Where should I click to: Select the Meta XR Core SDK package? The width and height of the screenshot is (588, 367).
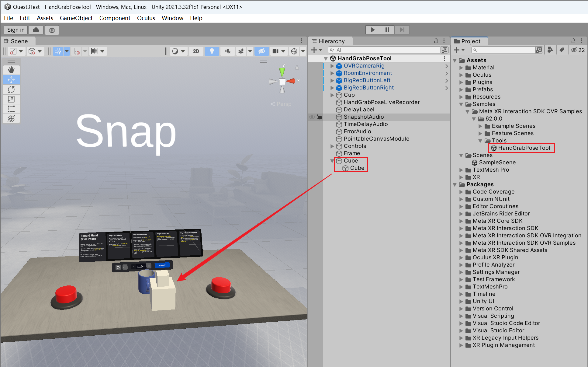(x=497, y=221)
